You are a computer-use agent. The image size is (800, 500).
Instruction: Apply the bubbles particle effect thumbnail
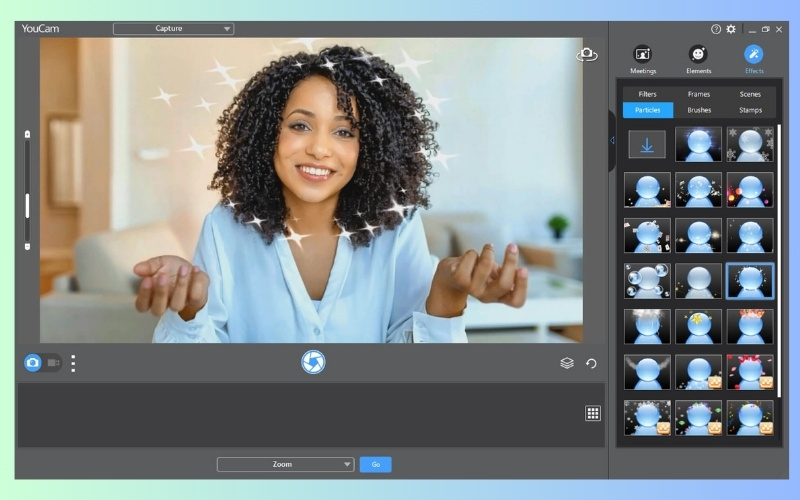[647, 281]
